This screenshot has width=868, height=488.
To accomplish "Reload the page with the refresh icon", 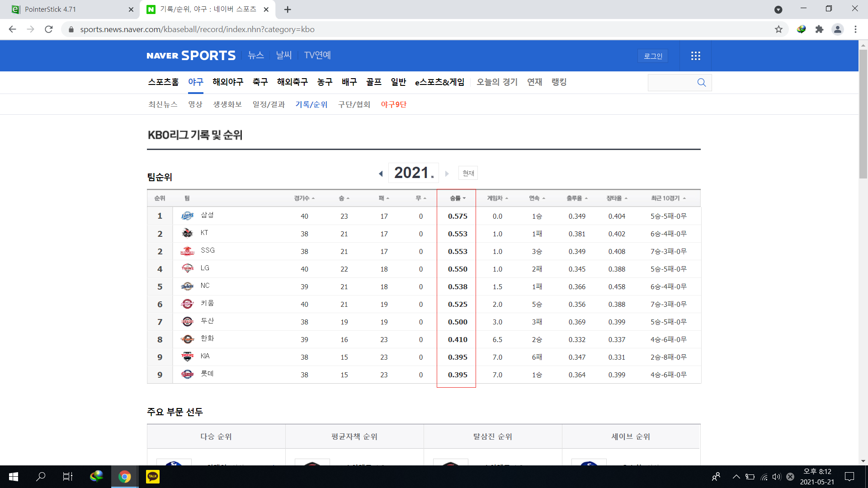I will (49, 29).
